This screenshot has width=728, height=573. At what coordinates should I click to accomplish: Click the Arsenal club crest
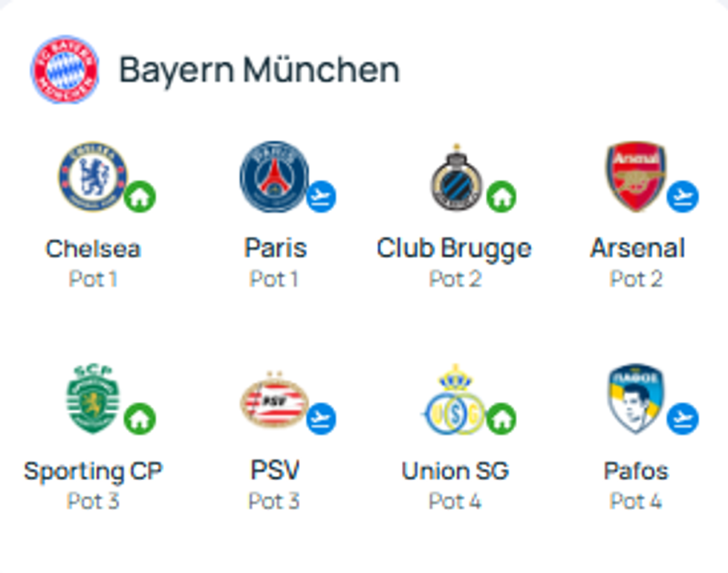point(636,177)
